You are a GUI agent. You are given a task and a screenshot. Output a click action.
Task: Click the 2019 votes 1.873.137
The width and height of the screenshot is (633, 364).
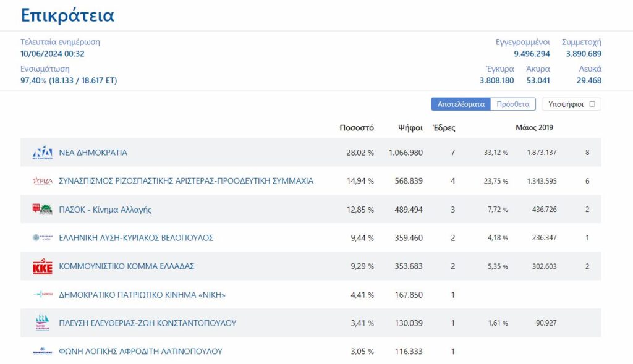coord(542,153)
